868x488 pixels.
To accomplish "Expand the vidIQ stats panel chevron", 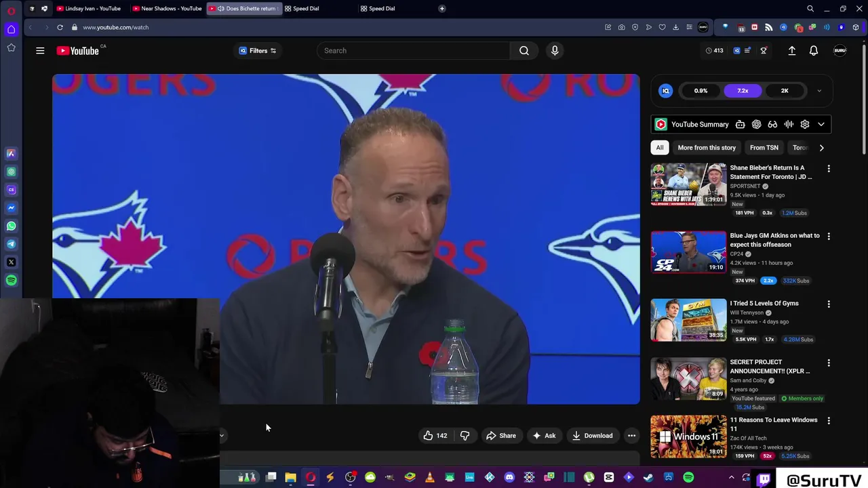I will point(819,91).
